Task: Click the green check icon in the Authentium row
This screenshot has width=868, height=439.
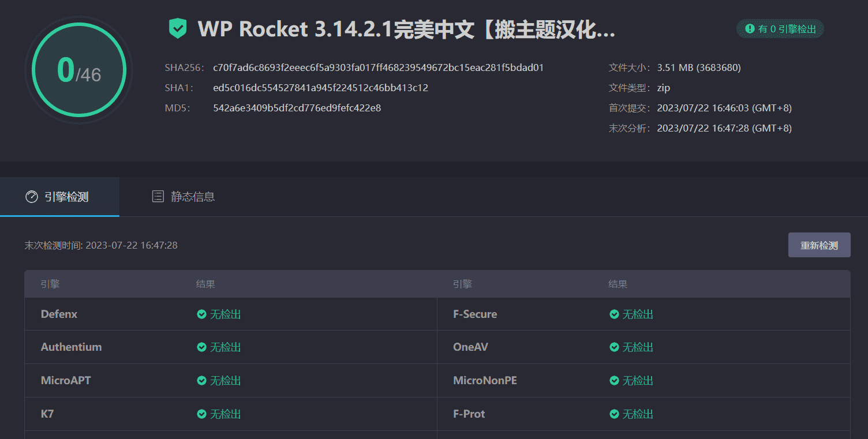Action: point(201,347)
